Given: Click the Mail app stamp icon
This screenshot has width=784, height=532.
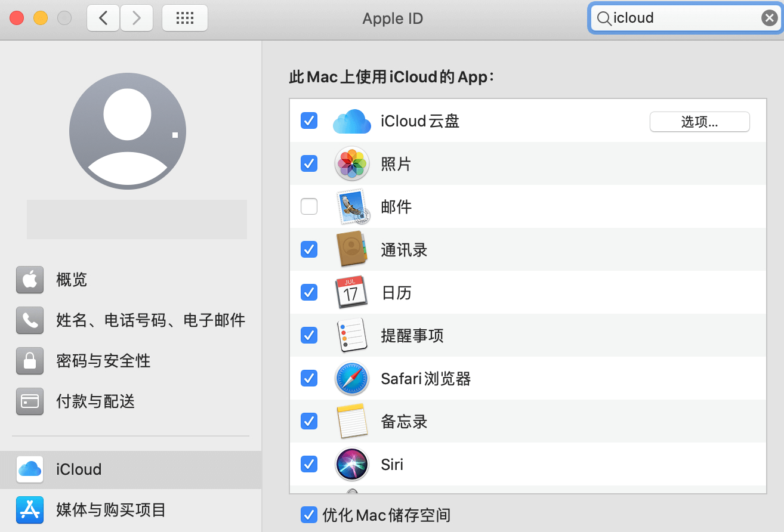Looking at the screenshot, I should tap(352, 207).
